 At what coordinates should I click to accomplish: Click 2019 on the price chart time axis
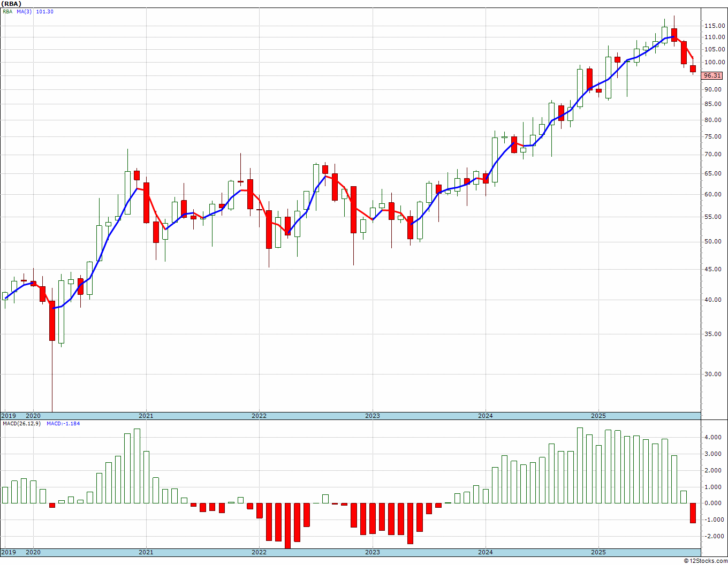click(8, 416)
